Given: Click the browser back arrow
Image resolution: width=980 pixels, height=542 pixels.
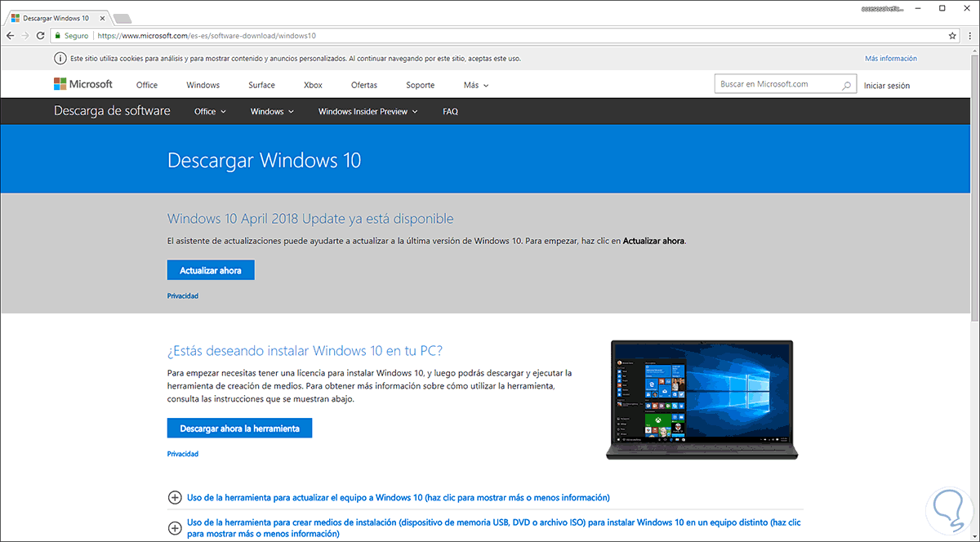Looking at the screenshot, I should [10, 36].
